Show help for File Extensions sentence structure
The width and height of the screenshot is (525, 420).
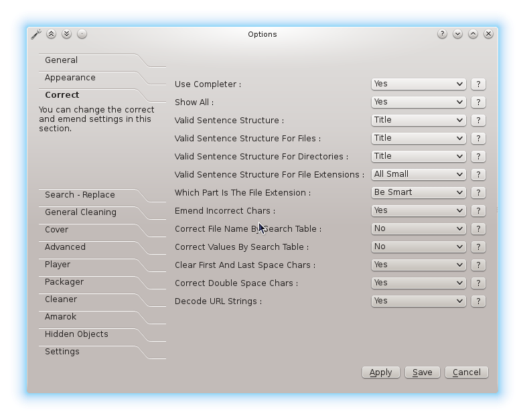tap(478, 174)
